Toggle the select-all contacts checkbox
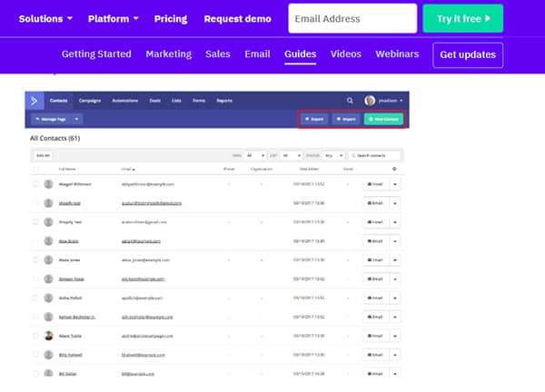The image size is (545, 392). (x=35, y=169)
